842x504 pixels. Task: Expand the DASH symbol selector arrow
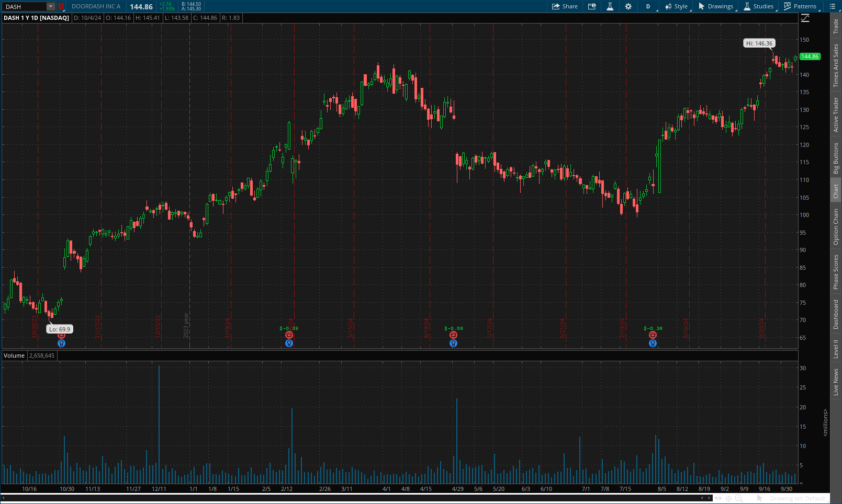(x=51, y=6)
